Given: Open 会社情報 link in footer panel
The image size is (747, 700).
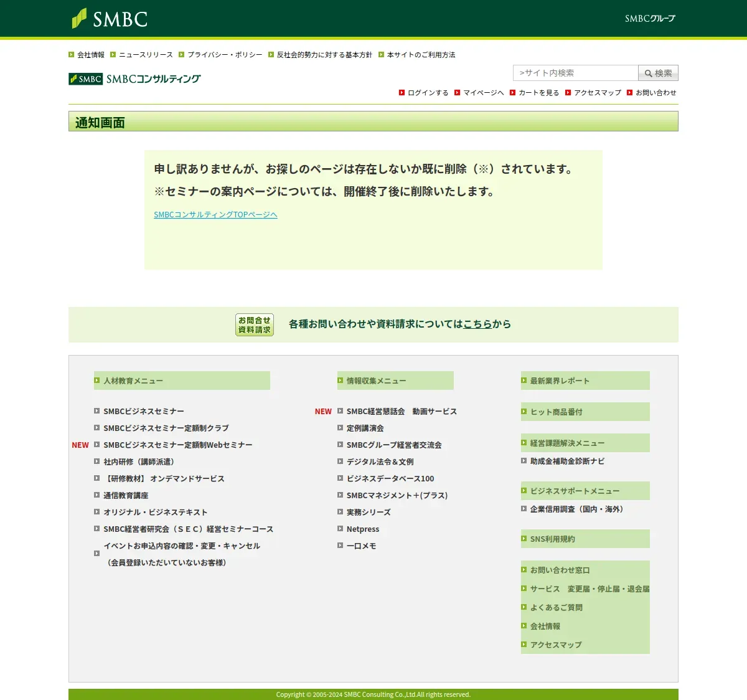Looking at the screenshot, I should (545, 627).
